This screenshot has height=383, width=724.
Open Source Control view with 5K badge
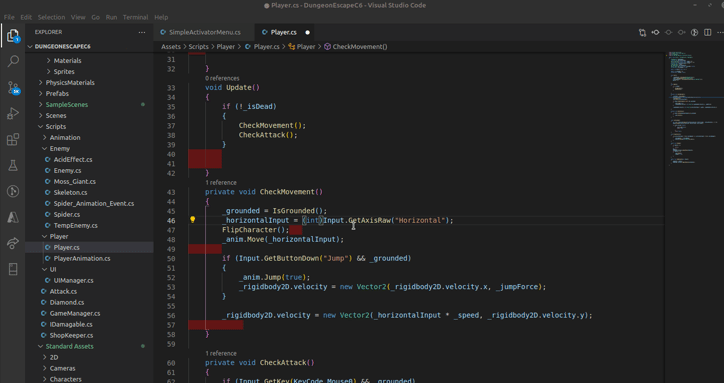(x=13, y=87)
